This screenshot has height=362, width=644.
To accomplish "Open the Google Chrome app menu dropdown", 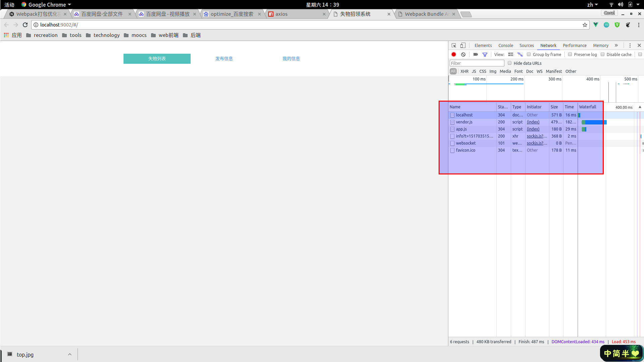I will 46,5.
